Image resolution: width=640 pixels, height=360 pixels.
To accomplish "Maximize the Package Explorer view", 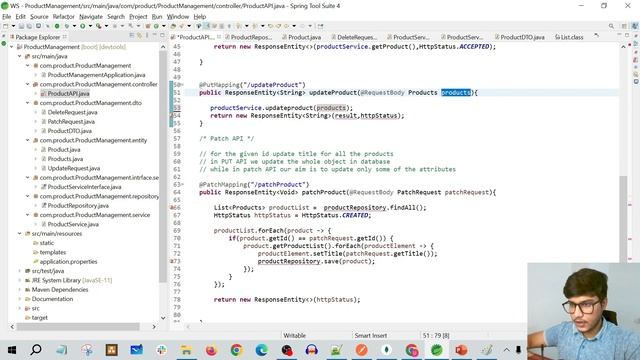I will [x=162, y=36].
